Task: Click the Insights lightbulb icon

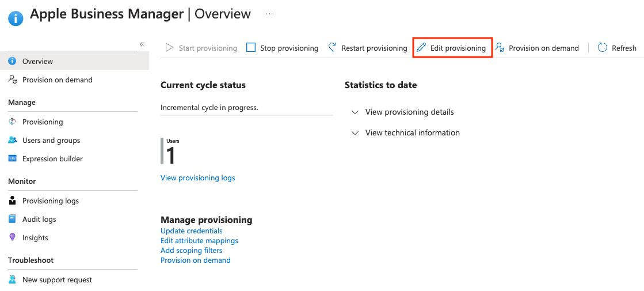Action: (x=12, y=237)
